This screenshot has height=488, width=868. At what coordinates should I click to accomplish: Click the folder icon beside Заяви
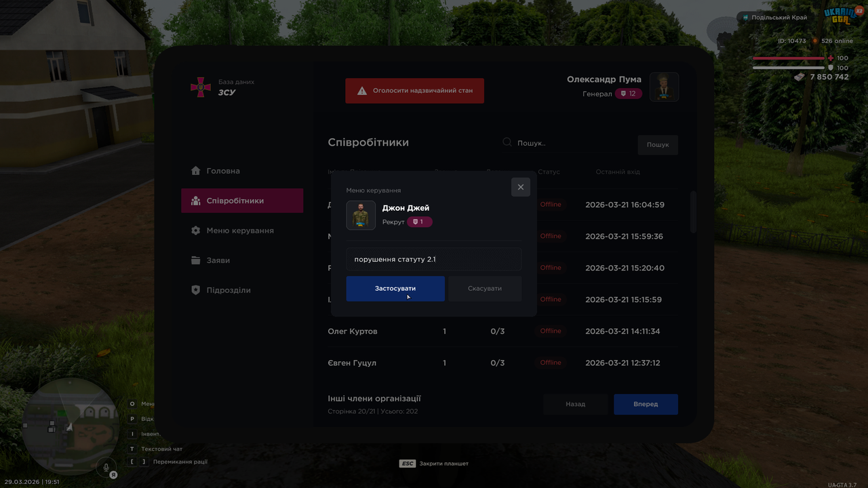tap(196, 260)
